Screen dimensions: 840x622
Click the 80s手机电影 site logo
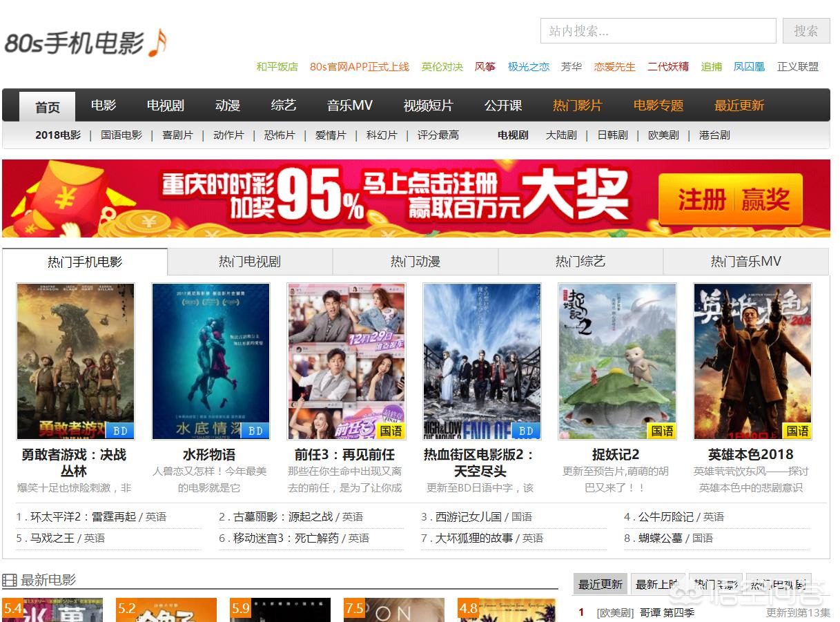(x=86, y=43)
